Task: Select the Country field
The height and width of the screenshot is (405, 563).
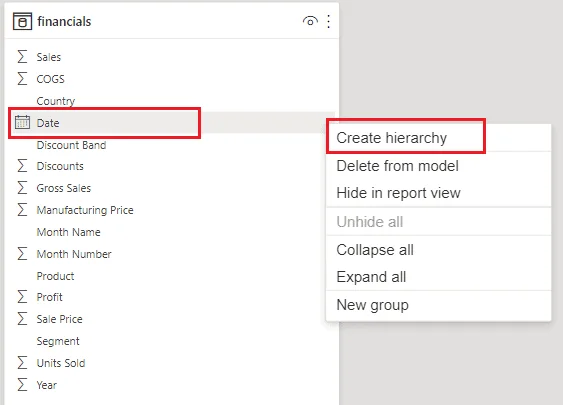Action: point(56,101)
